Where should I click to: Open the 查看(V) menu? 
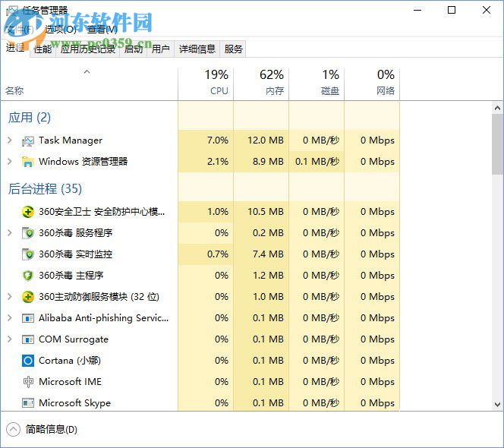coord(102,30)
